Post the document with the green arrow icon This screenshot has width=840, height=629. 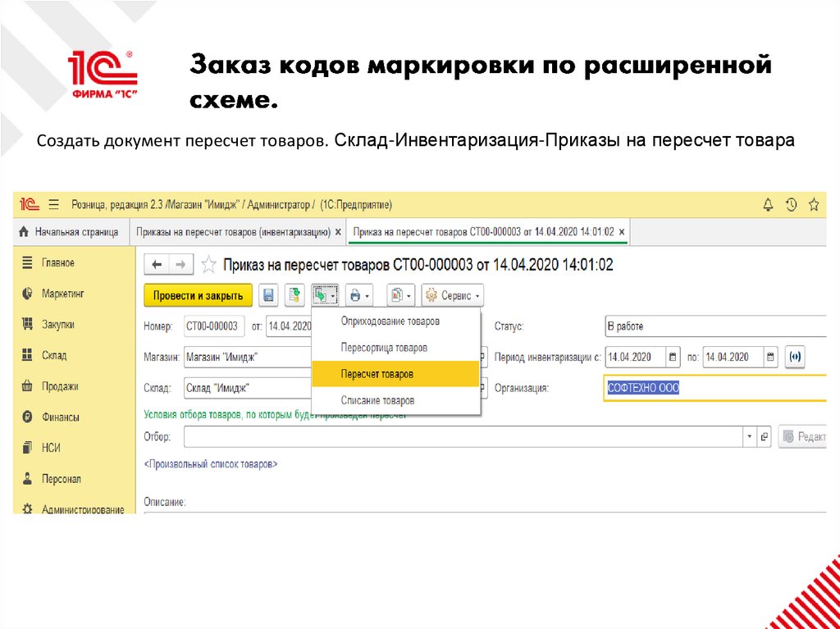coord(294,296)
